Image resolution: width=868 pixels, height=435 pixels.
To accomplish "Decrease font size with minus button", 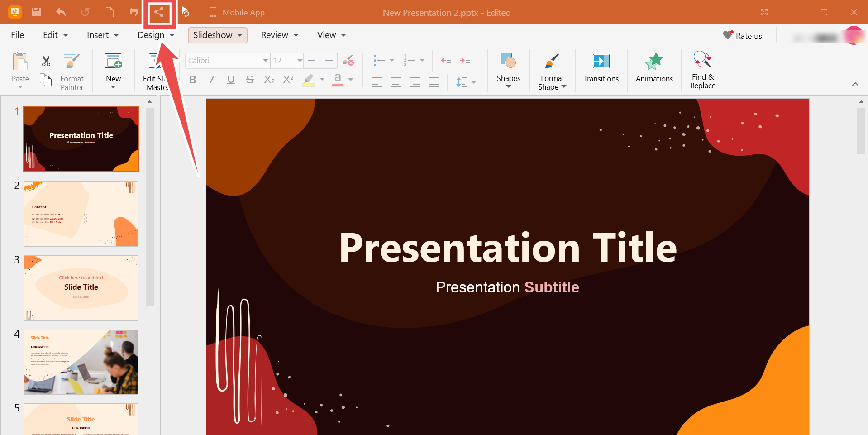I will tap(312, 61).
